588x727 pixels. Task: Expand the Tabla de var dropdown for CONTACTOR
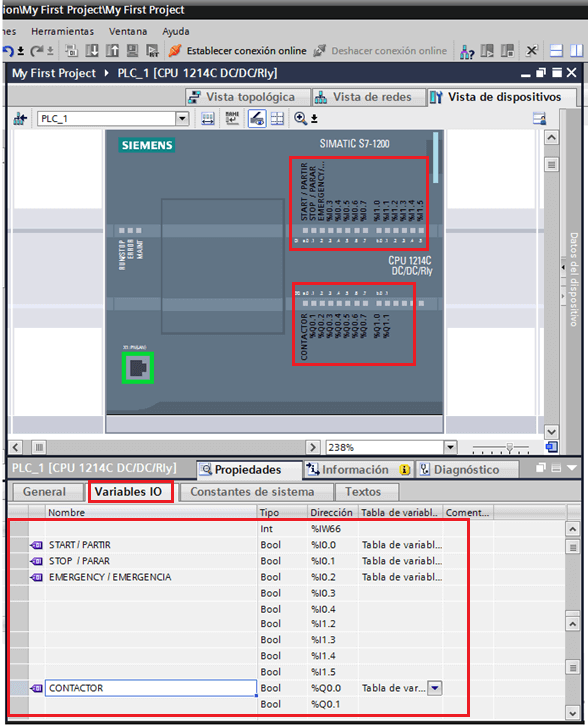435,688
